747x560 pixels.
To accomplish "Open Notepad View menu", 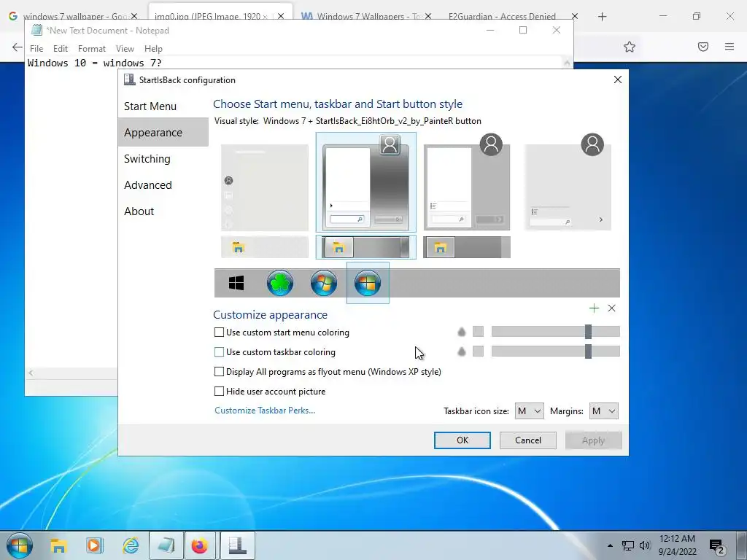I will pyautogui.click(x=125, y=49).
